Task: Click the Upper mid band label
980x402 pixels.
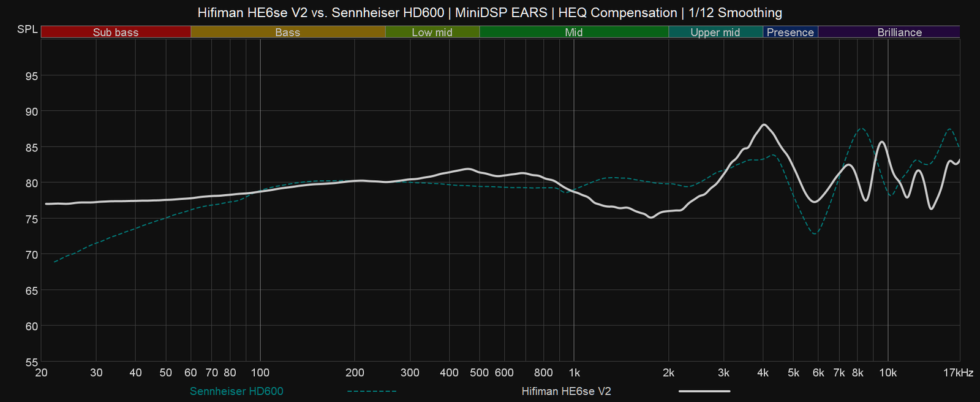Action: pos(715,32)
